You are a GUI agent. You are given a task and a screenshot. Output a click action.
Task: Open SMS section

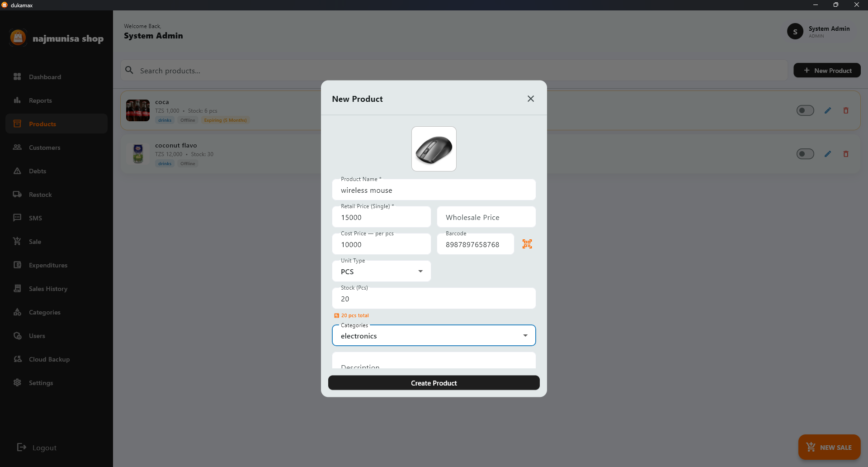pos(57,218)
